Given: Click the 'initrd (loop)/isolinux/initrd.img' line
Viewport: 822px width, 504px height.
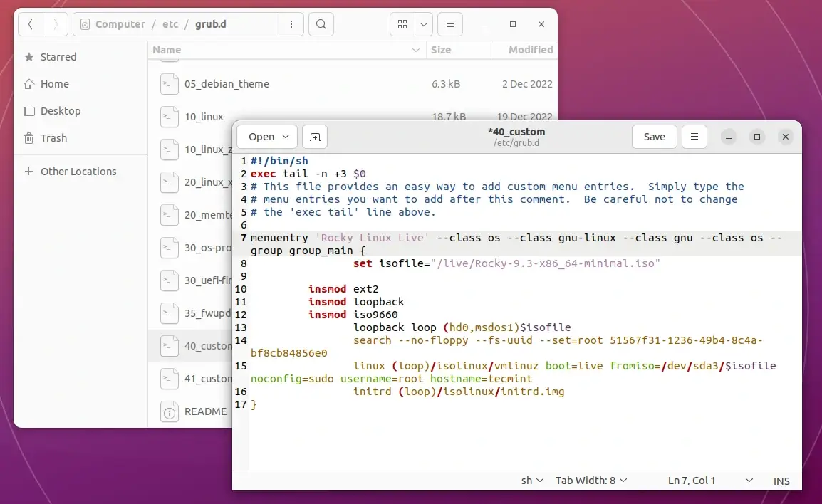Looking at the screenshot, I should coord(459,392).
